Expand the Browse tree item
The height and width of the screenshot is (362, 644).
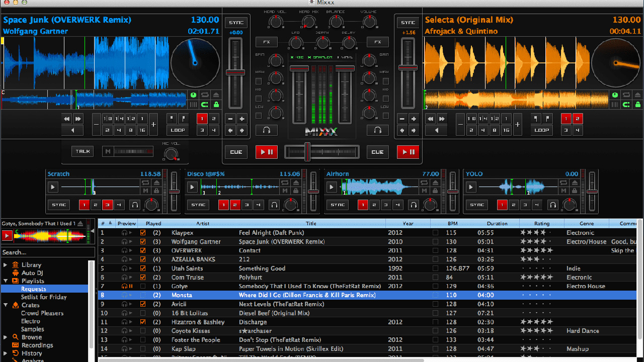pyautogui.click(x=4, y=337)
